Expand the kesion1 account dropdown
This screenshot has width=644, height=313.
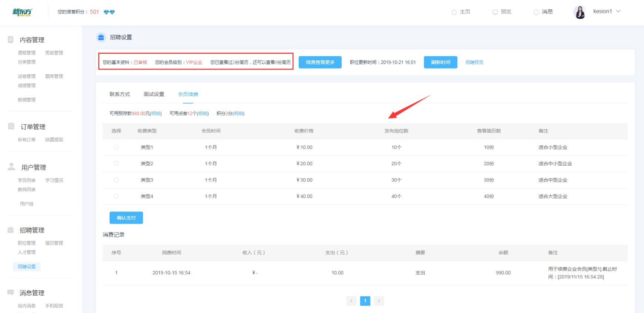click(618, 11)
